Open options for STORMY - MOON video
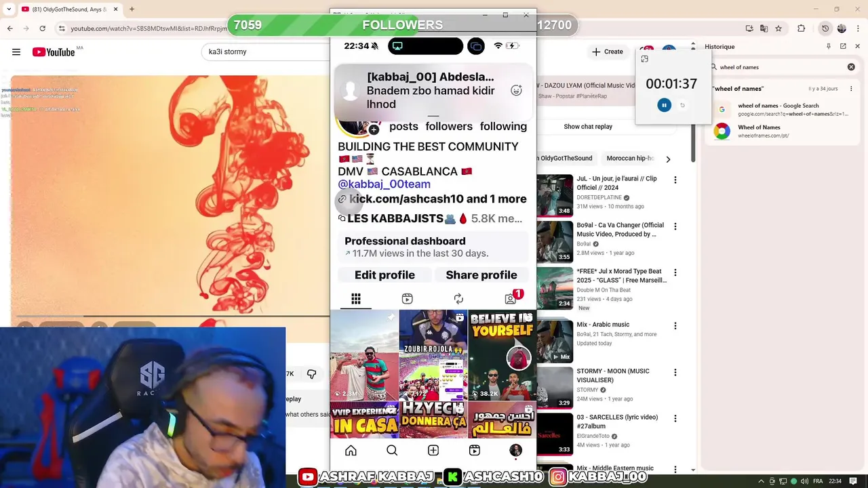The height and width of the screenshot is (488, 868). coord(675,372)
